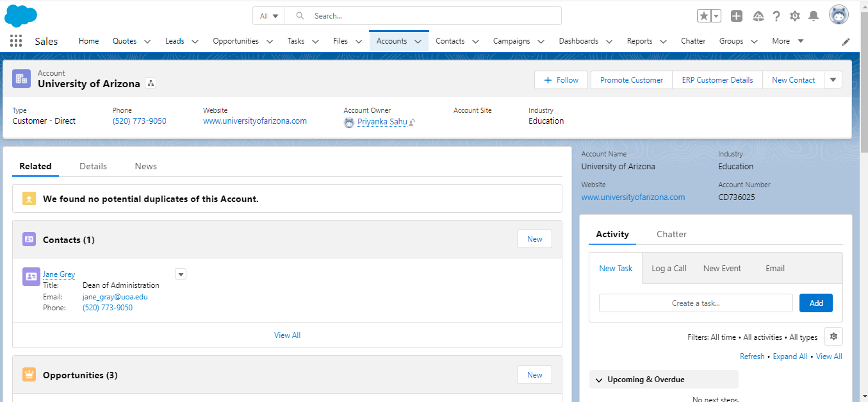Show more account actions dropdown
868x402 pixels.
(833, 80)
